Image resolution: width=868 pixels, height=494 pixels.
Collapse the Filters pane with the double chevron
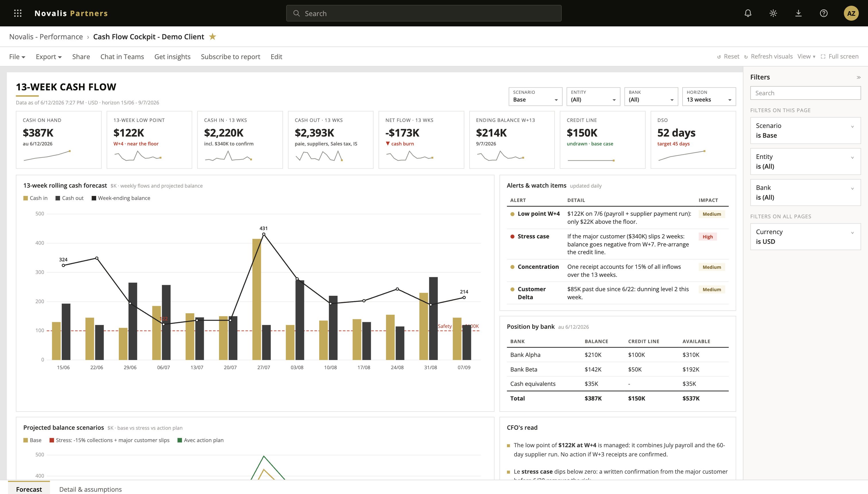[x=858, y=77]
